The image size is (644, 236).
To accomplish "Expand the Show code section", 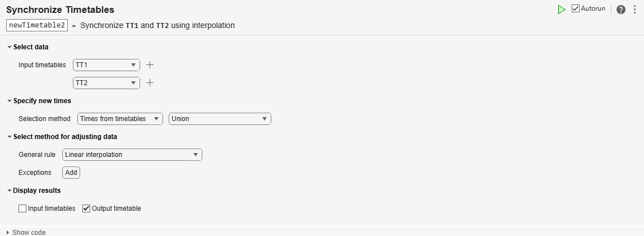I will pos(26,232).
